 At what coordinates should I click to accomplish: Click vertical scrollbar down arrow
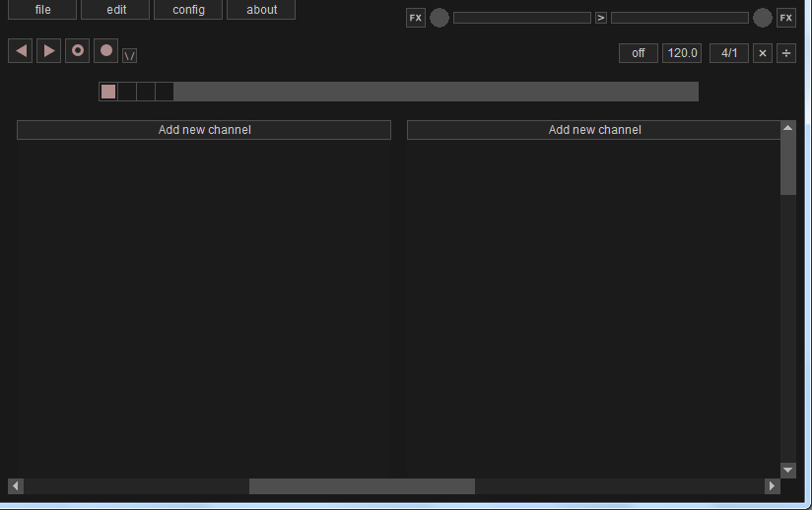[x=787, y=471]
